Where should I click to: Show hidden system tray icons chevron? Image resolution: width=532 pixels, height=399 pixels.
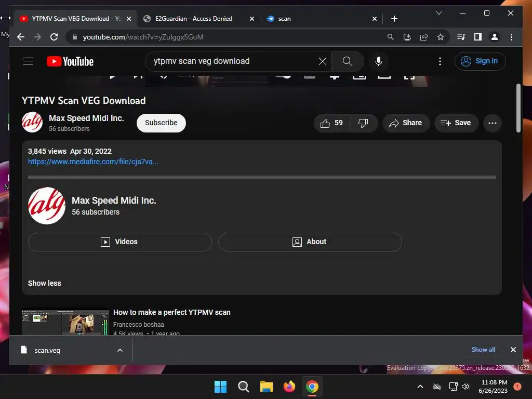pyautogui.click(x=420, y=387)
